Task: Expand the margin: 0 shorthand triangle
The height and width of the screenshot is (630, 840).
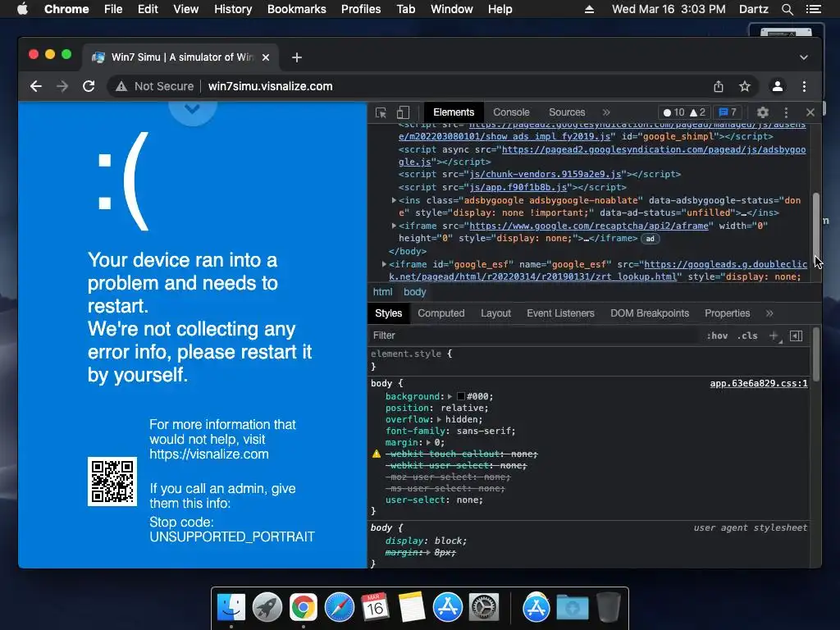Action: [x=428, y=442]
